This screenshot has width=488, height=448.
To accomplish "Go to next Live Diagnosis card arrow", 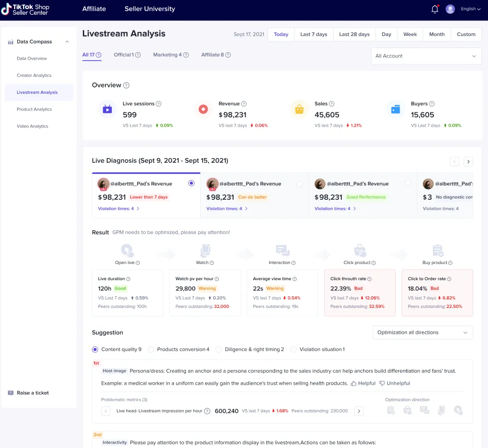I will (x=468, y=161).
